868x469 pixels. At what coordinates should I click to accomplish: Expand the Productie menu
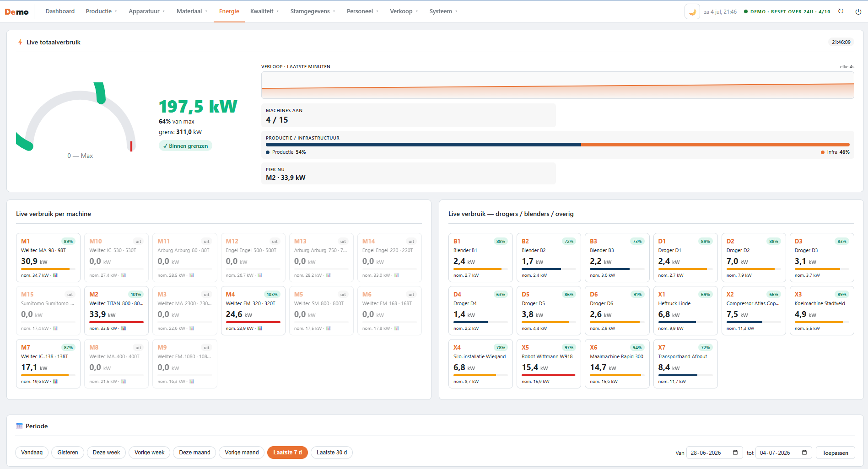coord(101,11)
